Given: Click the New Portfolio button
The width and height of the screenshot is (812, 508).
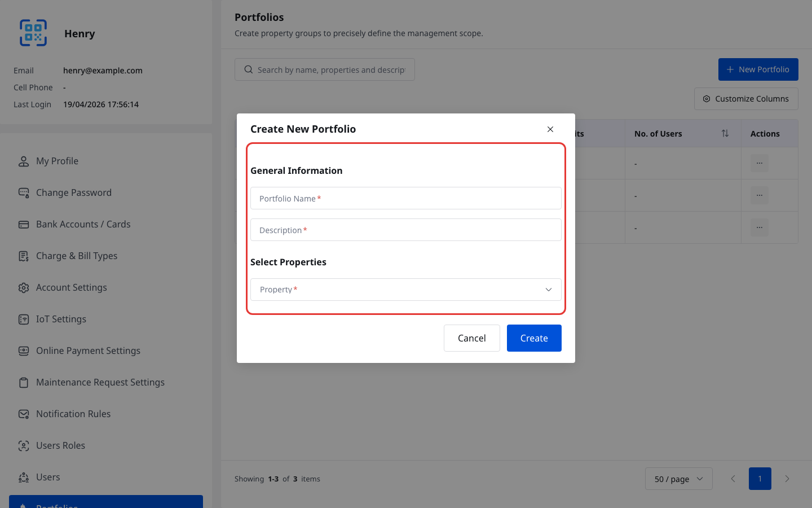Looking at the screenshot, I should coord(758,69).
